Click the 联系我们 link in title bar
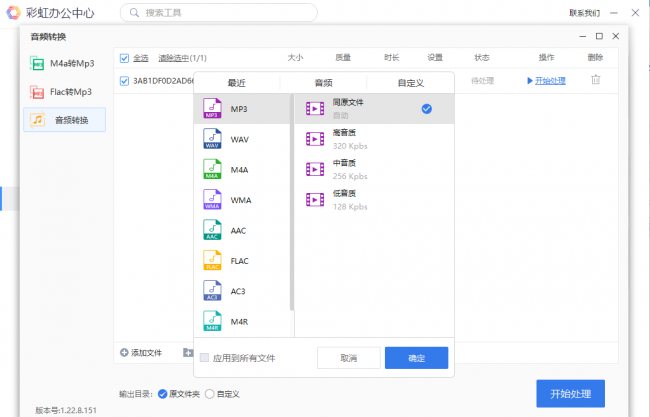This screenshot has width=650, height=417. (585, 13)
